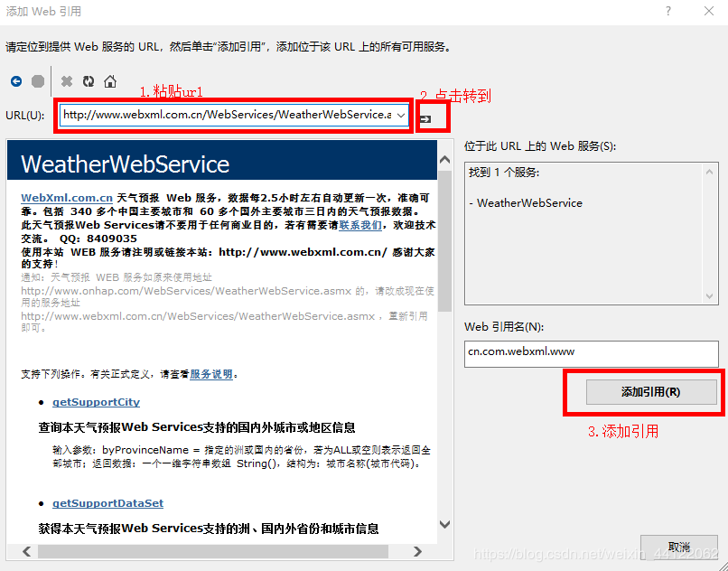The width and height of the screenshot is (728, 571).
Task: Click the '位于此 URL 上的 Web 服务(S):' label
Action: pyautogui.click(x=540, y=146)
